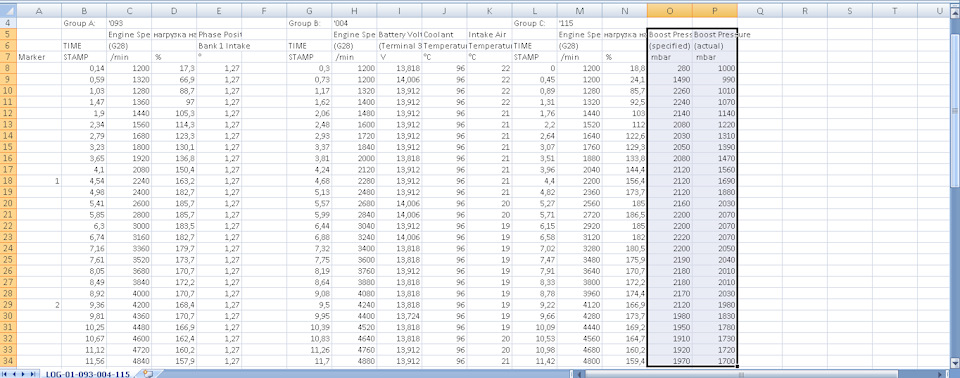Click the 11,42 timestamp cell in column L
960x378 pixels.
pyautogui.click(x=534, y=361)
